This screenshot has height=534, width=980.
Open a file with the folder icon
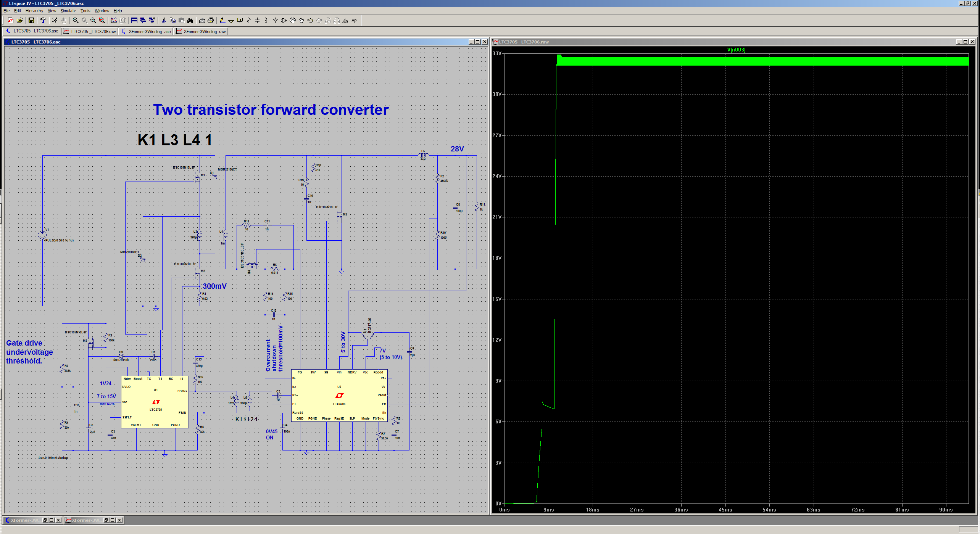pyautogui.click(x=20, y=21)
